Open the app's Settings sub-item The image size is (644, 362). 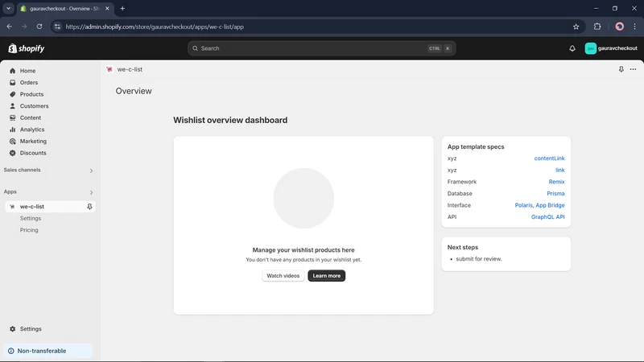31,218
